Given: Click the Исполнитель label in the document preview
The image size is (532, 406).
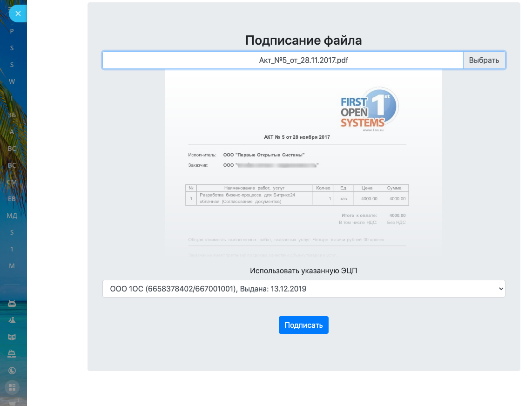Looking at the screenshot, I should [x=202, y=155].
